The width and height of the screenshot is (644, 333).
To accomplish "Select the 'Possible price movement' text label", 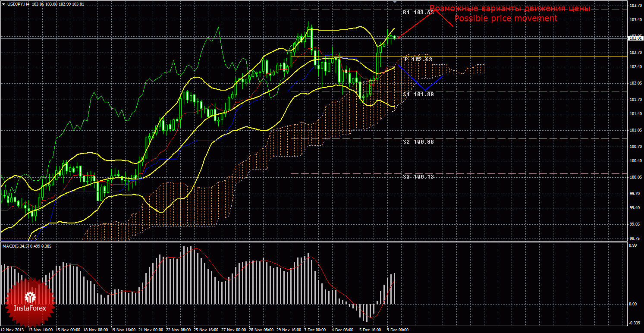I will pyautogui.click(x=506, y=19).
